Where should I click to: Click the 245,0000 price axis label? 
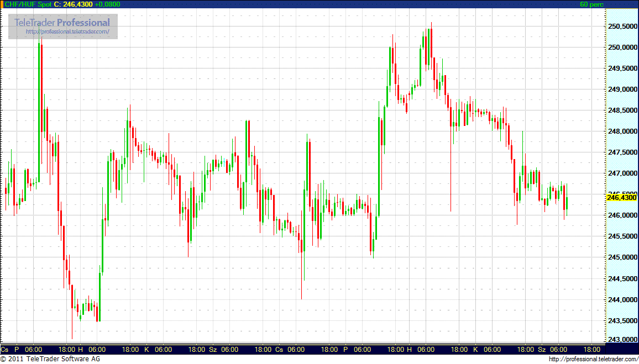click(x=622, y=257)
